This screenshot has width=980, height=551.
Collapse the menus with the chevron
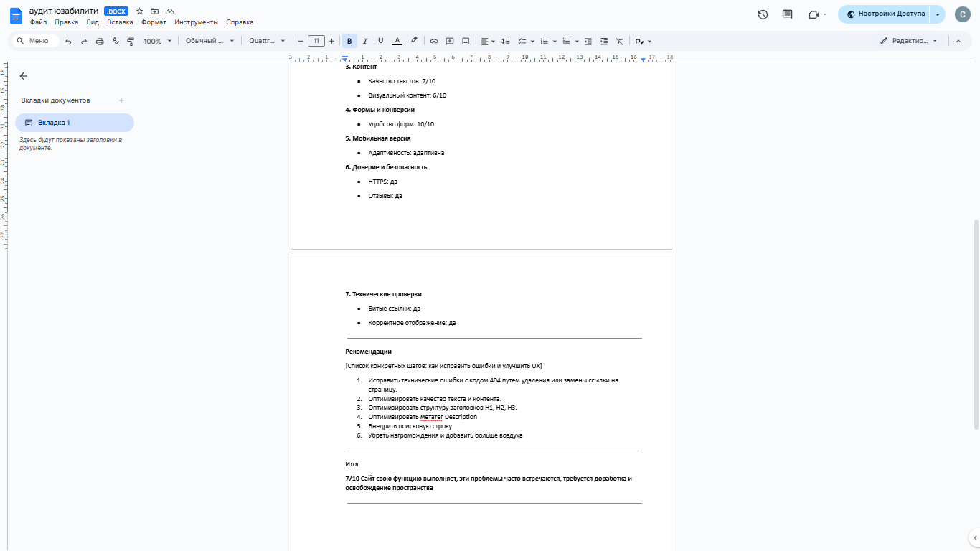click(958, 42)
